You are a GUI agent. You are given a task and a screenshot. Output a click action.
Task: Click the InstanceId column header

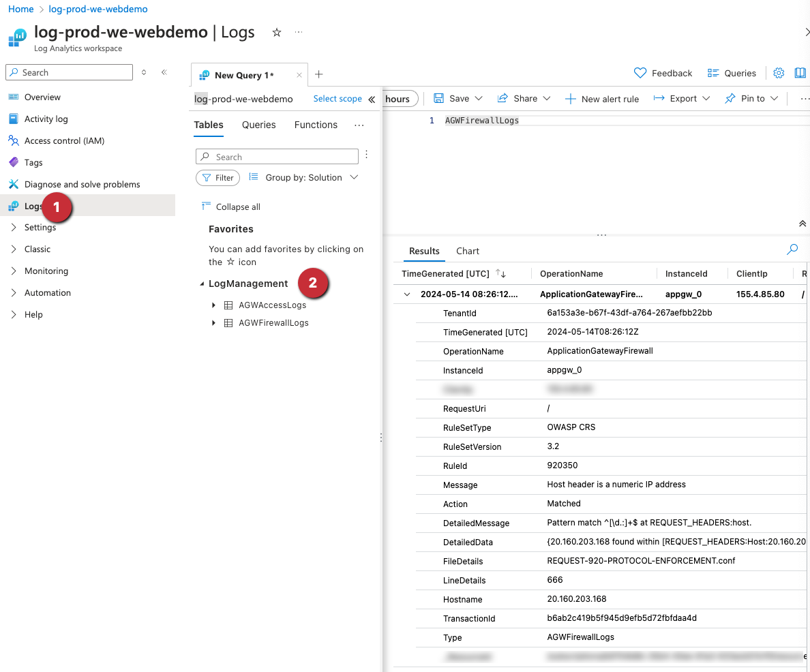point(686,274)
